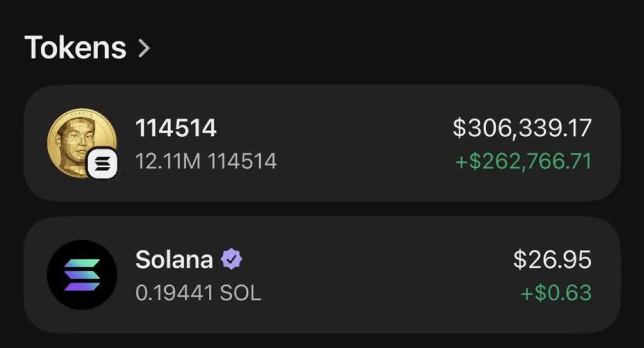This screenshot has width=644, height=348.
Task: Tap the $26.95 Solana value
Action: click(x=552, y=260)
